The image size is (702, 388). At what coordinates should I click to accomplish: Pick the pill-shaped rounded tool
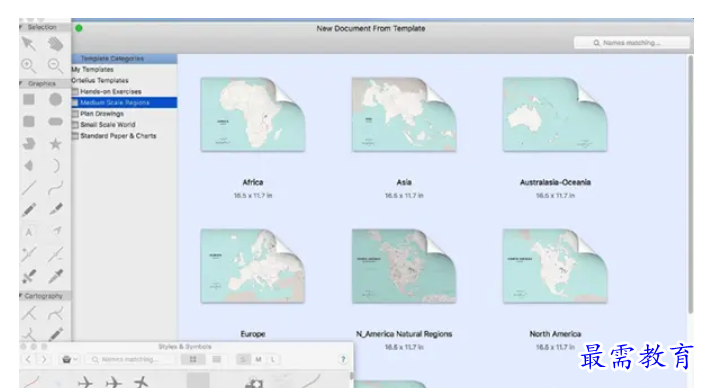coord(56,122)
